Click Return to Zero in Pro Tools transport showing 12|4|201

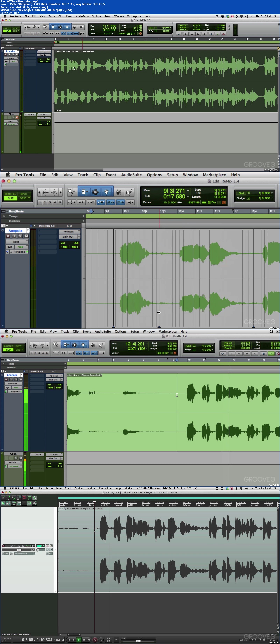pos(231,354)
